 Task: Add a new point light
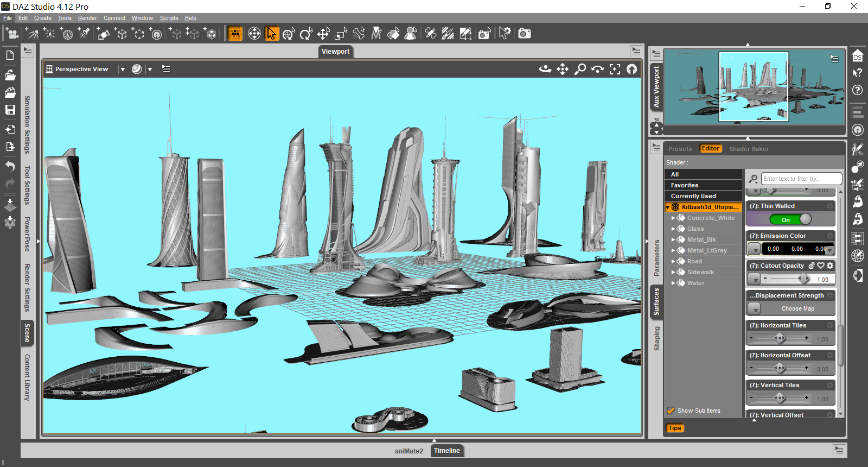pos(49,34)
